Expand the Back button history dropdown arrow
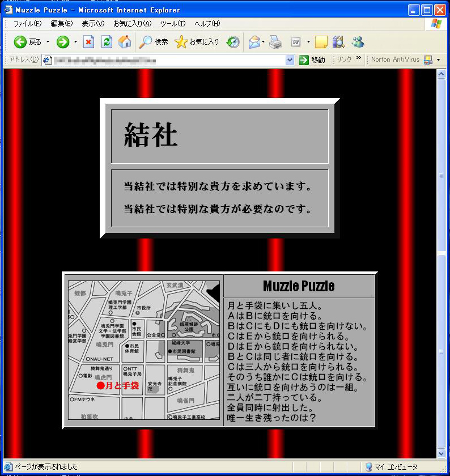 pyautogui.click(x=48, y=42)
